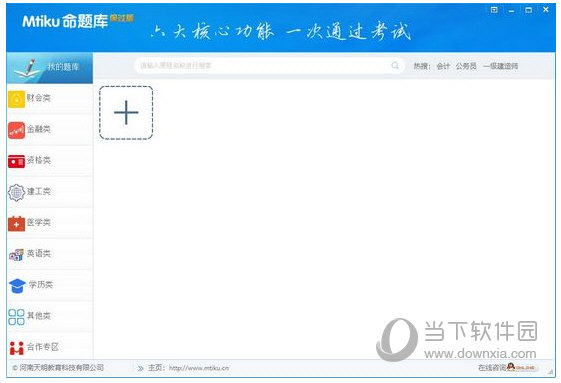
Task: Select the 学历类 graduation cap icon
Action: (17, 286)
